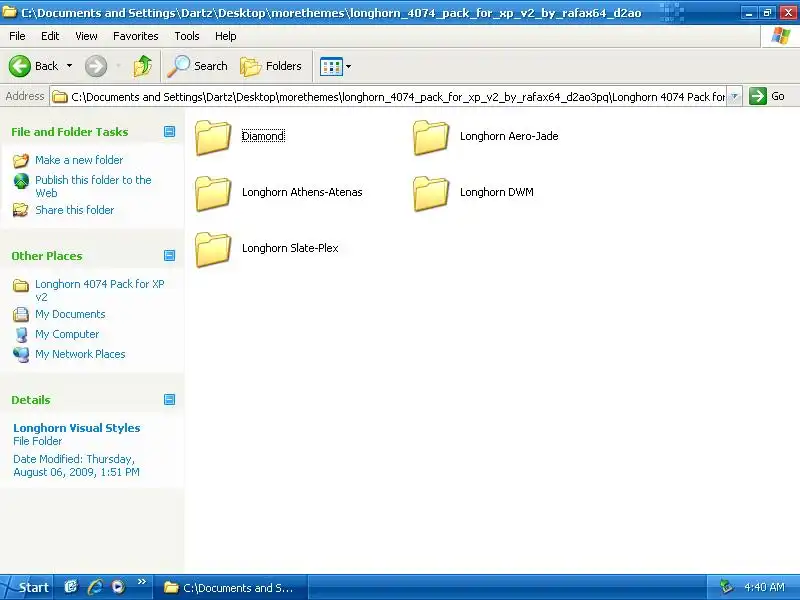Image resolution: width=800 pixels, height=600 pixels.
Task: Click the green Go arrow button
Action: pos(758,96)
